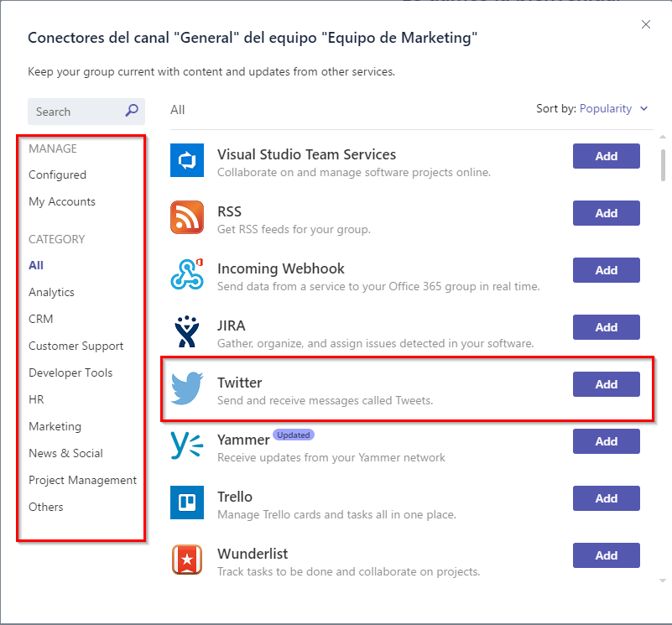Add the Yammer connector
The height and width of the screenshot is (625, 672).
pyautogui.click(x=606, y=441)
